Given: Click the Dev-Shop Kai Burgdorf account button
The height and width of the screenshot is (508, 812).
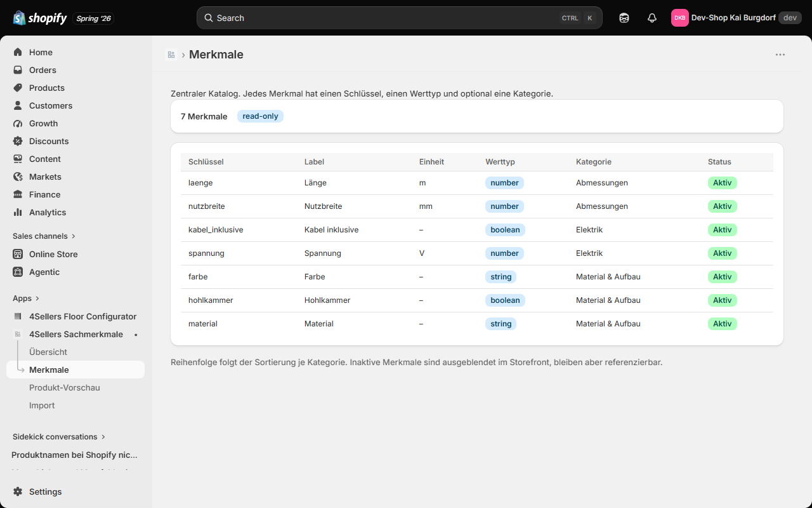Looking at the screenshot, I should pyautogui.click(x=736, y=18).
